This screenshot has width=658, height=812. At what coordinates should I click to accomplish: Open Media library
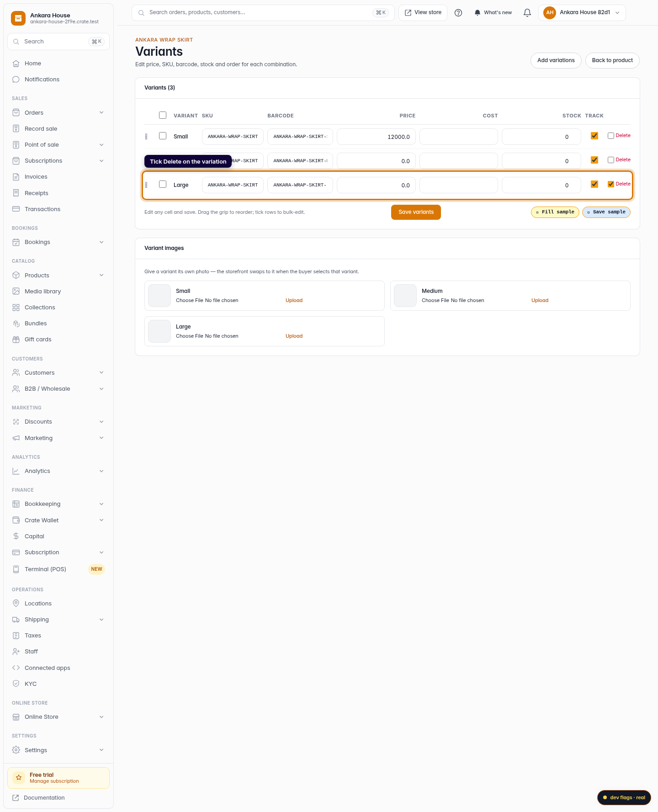pos(58,292)
